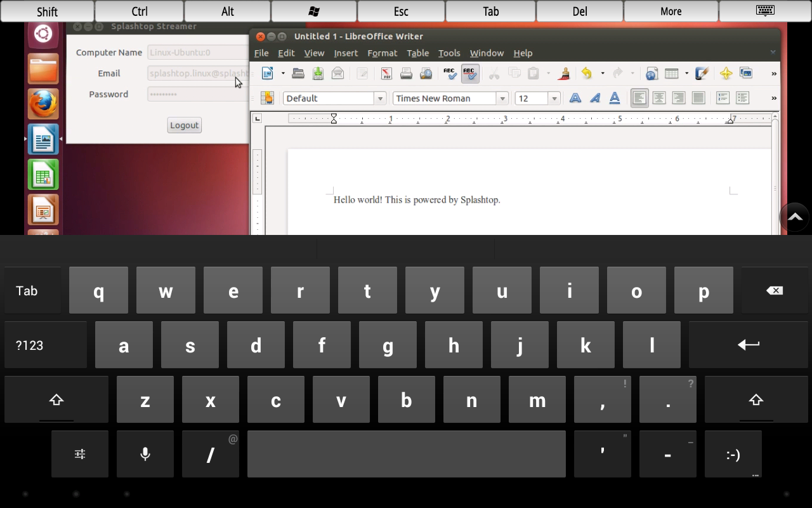The image size is (812, 508).
Task: Toggle the Ctrl modifier in the top bar
Action: (140, 11)
